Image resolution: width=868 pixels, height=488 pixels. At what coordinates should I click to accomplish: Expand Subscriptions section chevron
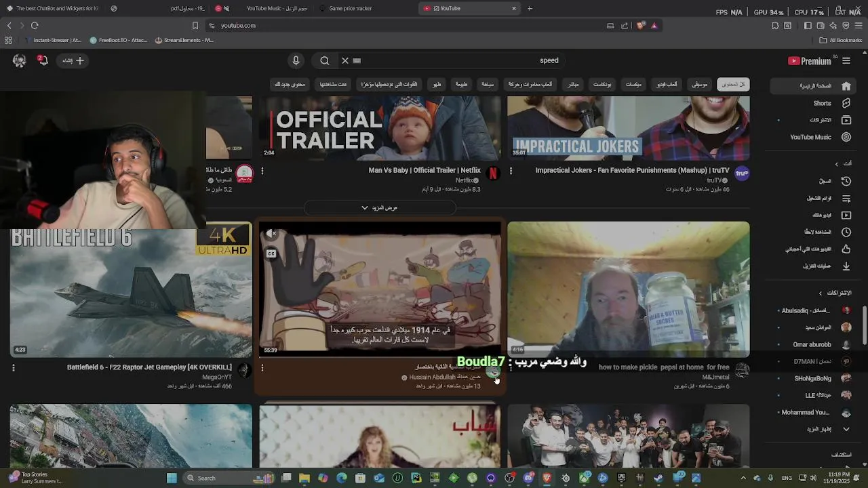click(x=821, y=293)
